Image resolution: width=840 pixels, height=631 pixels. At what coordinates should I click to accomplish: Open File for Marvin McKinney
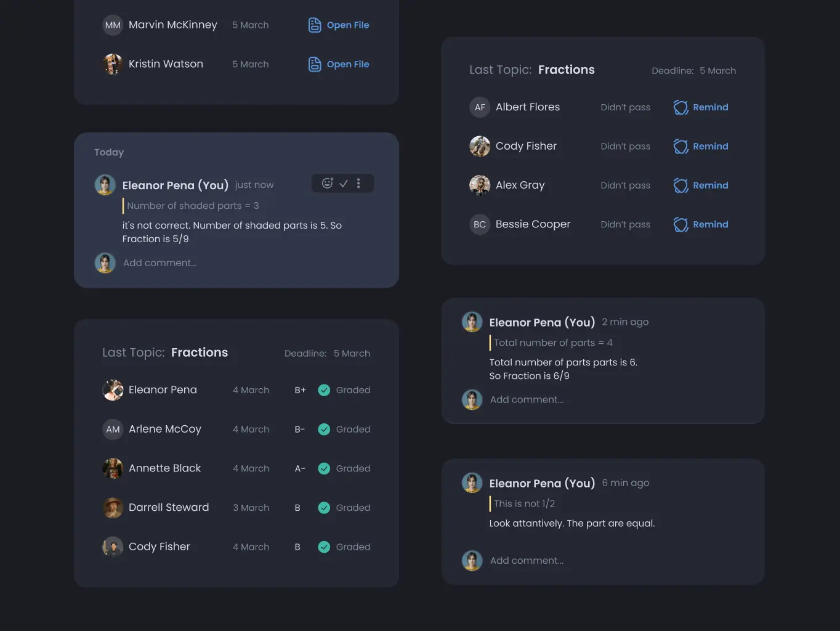(x=348, y=25)
